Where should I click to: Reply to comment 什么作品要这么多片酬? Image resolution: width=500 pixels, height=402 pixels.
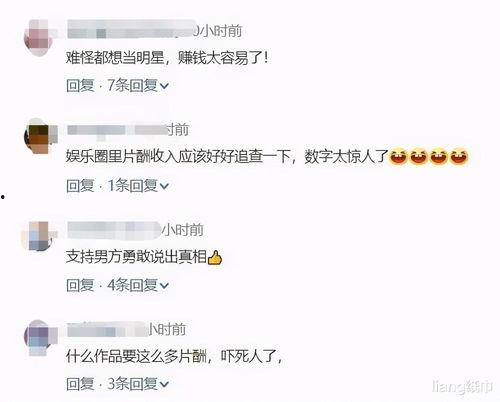pyautogui.click(x=80, y=384)
